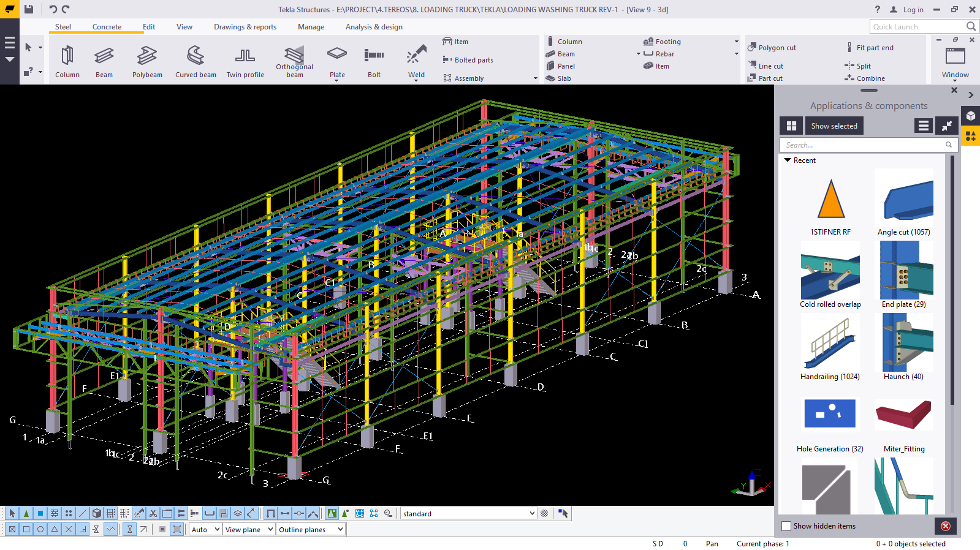
Task: Click the Fit part end command
Action: coord(870,48)
